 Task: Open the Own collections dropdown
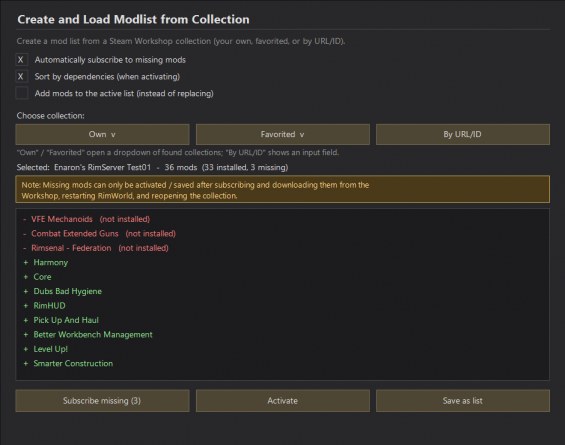tap(102, 134)
